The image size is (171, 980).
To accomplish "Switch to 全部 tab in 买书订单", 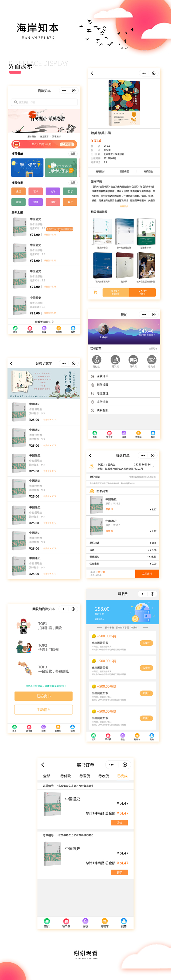I will tap(47, 776).
